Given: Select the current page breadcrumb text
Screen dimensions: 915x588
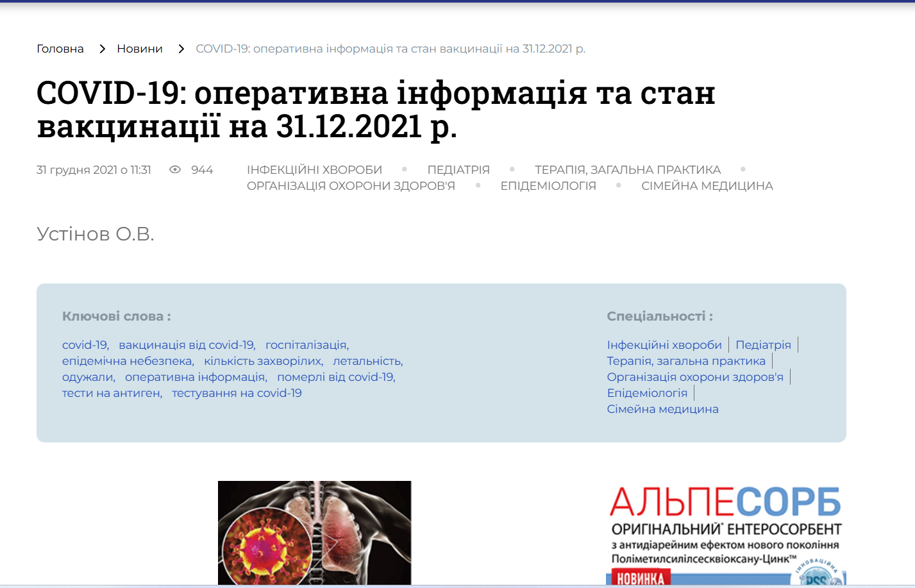Looking at the screenshot, I should coord(390,49).
